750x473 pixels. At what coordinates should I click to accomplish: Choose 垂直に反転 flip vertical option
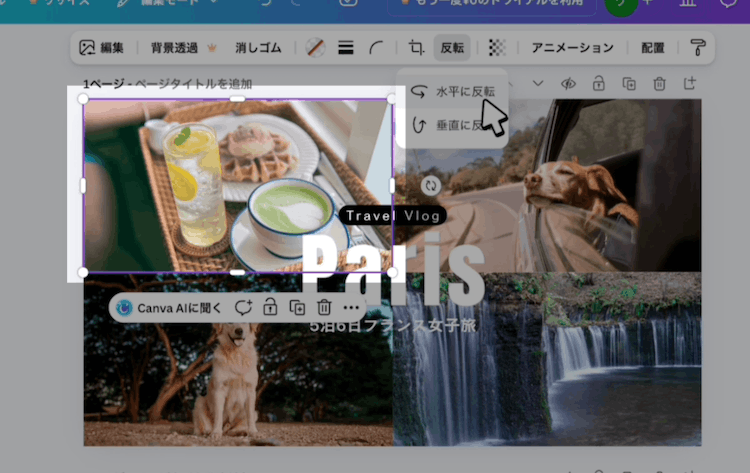click(452, 125)
